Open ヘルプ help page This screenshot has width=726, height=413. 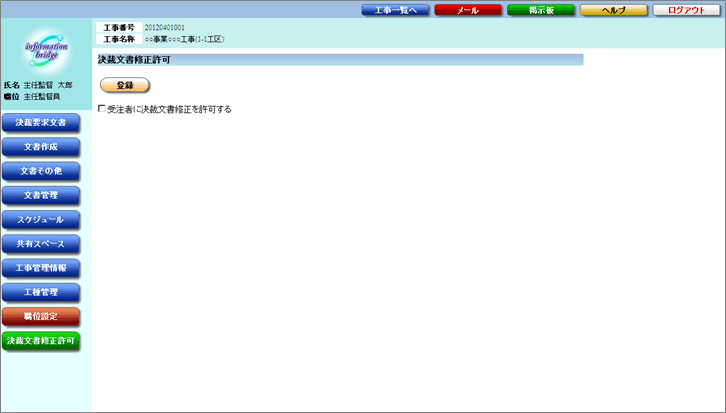[613, 10]
